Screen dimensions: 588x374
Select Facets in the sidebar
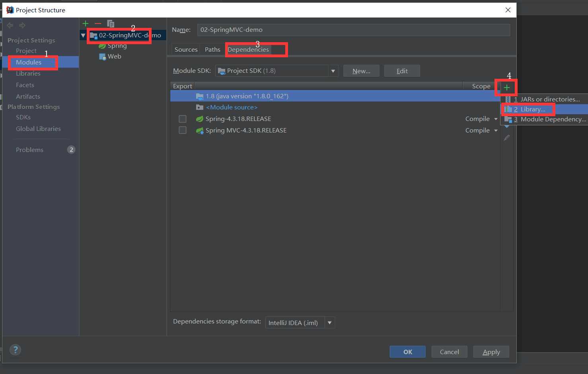tap(25, 85)
